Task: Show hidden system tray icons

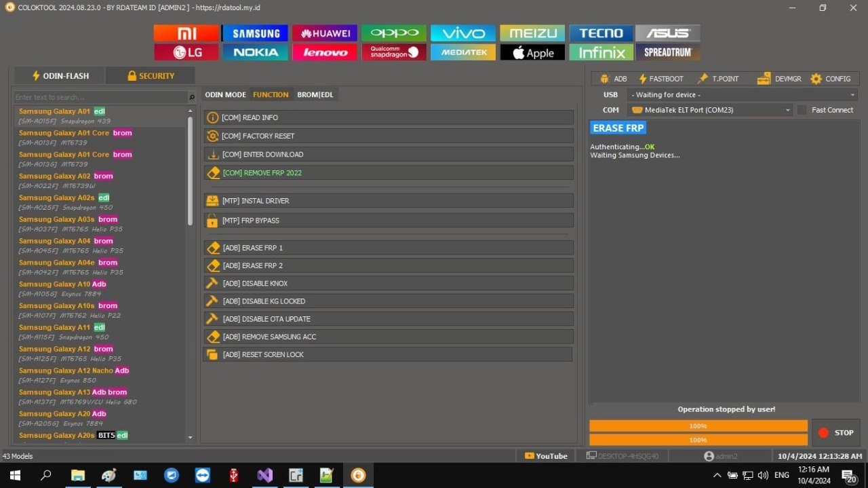Action: pyautogui.click(x=717, y=475)
